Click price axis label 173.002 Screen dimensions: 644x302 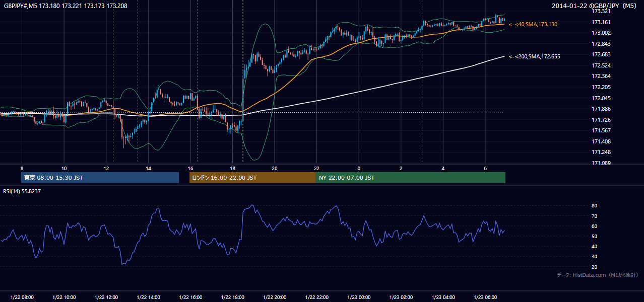click(x=601, y=33)
